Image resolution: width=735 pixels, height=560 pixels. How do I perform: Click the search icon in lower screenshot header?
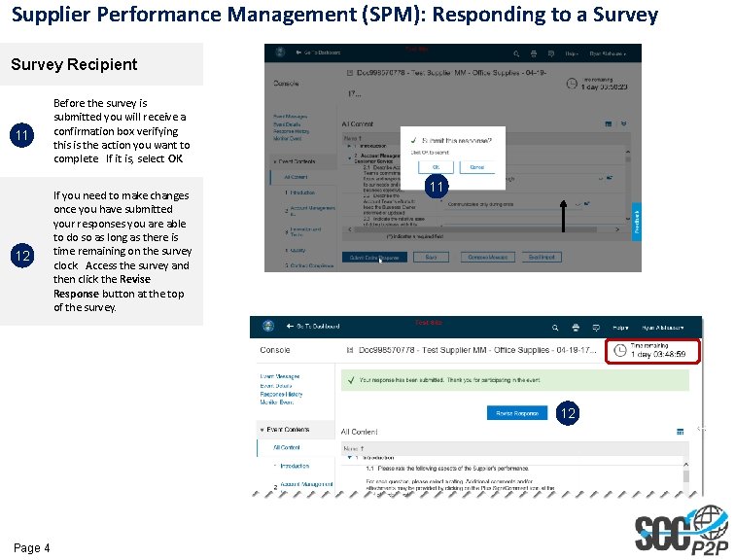point(555,328)
